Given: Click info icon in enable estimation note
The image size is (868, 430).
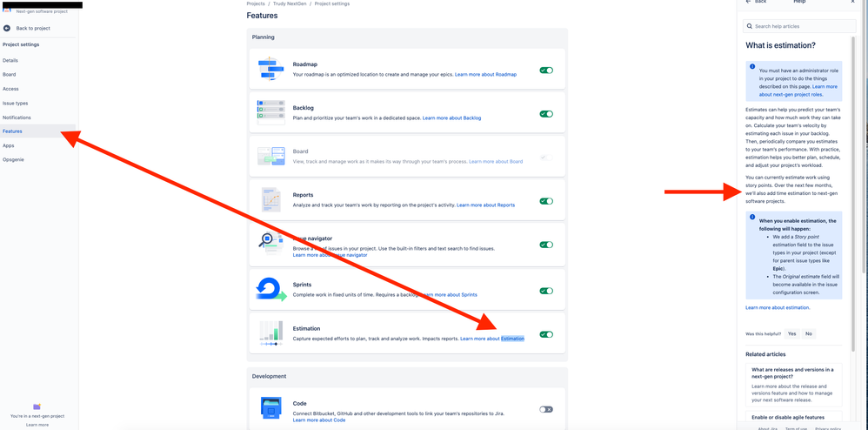Looking at the screenshot, I should [752, 218].
